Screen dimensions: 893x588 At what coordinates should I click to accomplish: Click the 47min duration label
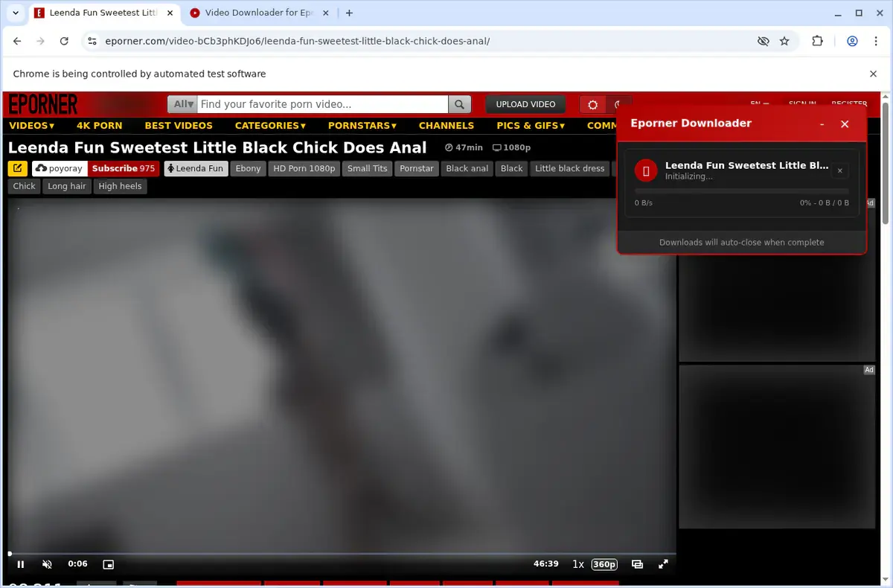pyautogui.click(x=464, y=148)
